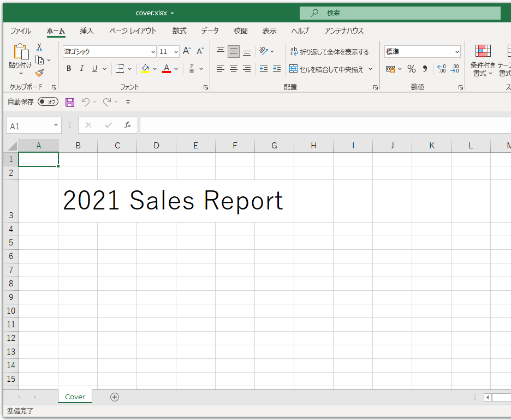The image size is (511, 420).
Task: Select the Format Painter brush icon
Action: click(x=39, y=73)
